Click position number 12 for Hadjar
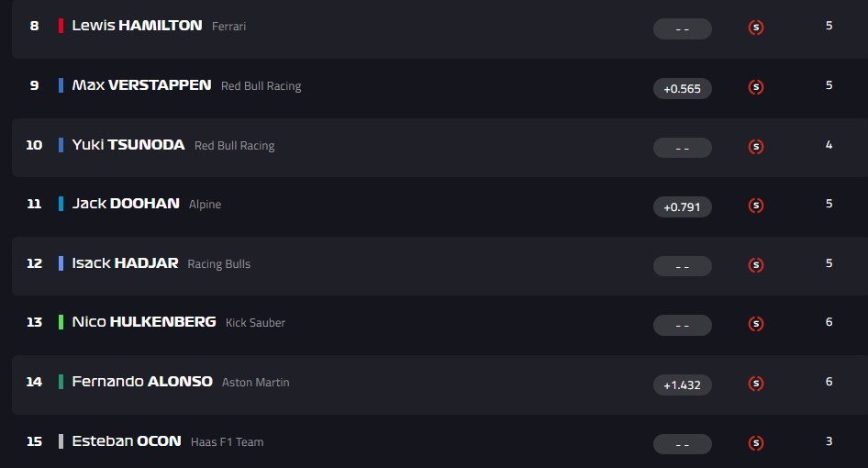The width and height of the screenshot is (868, 468). tap(34, 263)
